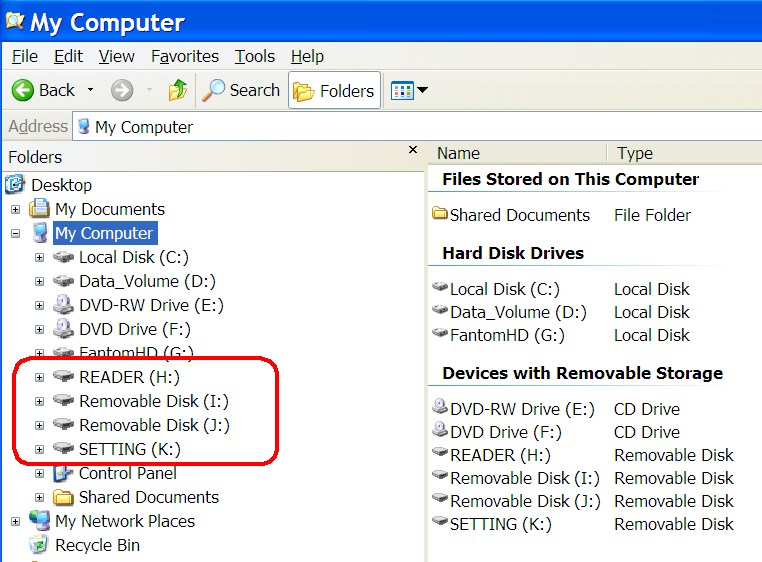Viewport: 762px width, 562px height.
Task: Click DVD-RW Drive (E:) icon in right pane
Action: 440,406
